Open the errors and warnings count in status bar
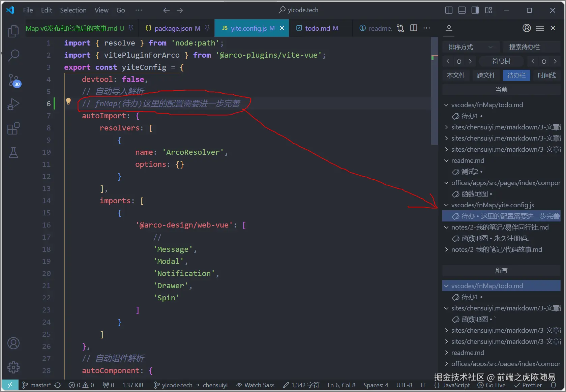Image resolution: width=566 pixels, height=392 pixels. 81,385
